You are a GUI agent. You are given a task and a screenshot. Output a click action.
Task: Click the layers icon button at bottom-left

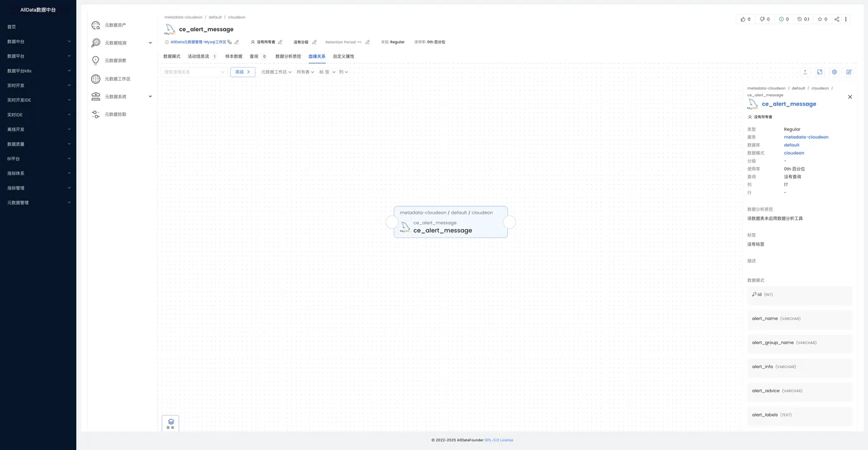point(170,424)
